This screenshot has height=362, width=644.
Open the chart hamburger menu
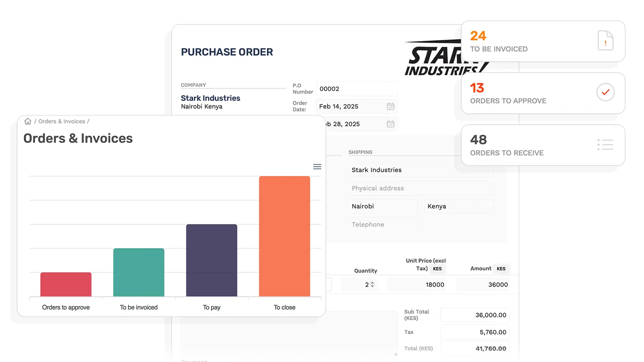(x=317, y=167)
